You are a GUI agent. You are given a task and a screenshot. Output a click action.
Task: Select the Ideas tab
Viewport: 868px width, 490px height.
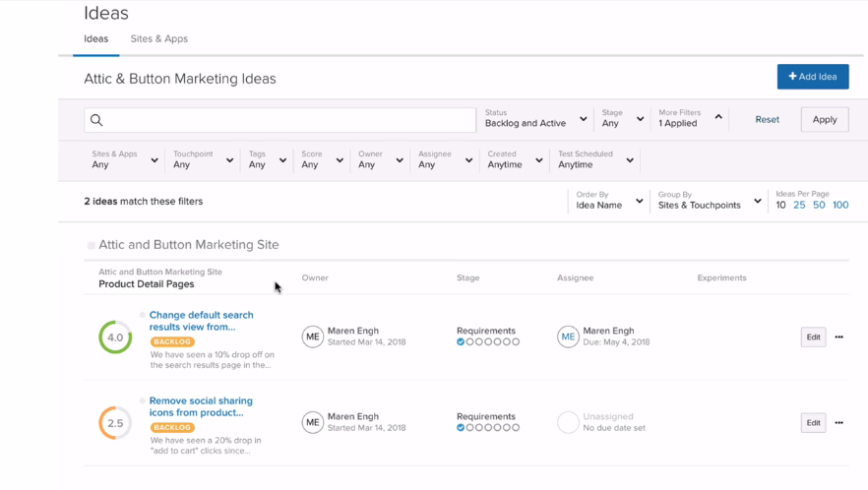pyautogui.click(x=95, y=39)
